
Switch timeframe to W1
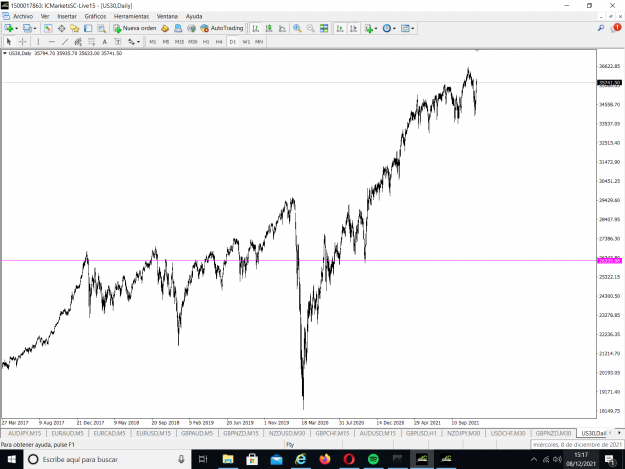(x=246, y=41)
